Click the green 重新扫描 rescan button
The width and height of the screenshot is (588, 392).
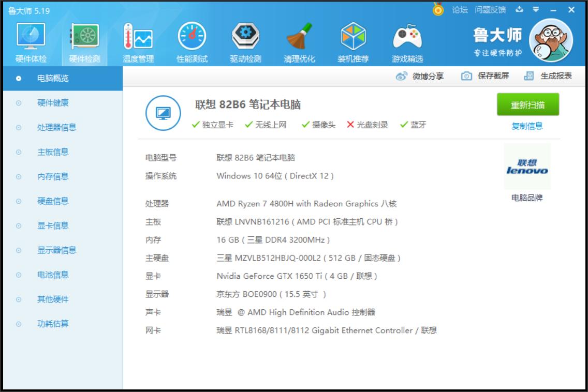tap(528, 104)
